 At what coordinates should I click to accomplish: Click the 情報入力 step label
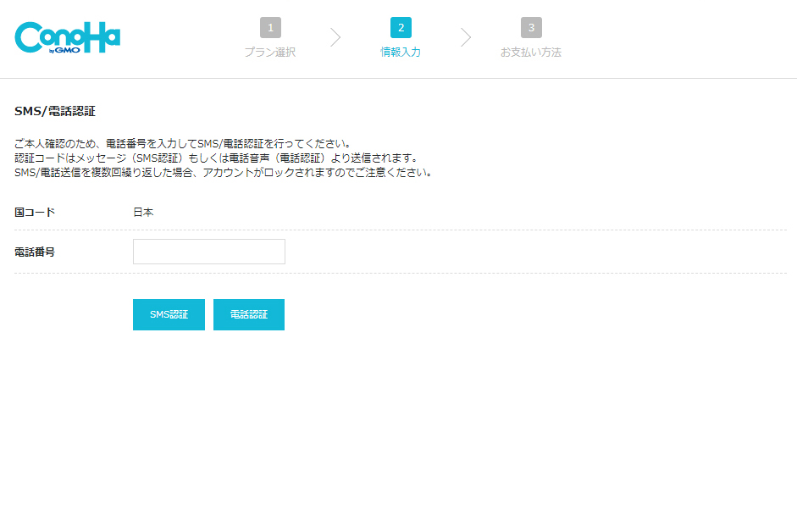(x=401, y=52)
